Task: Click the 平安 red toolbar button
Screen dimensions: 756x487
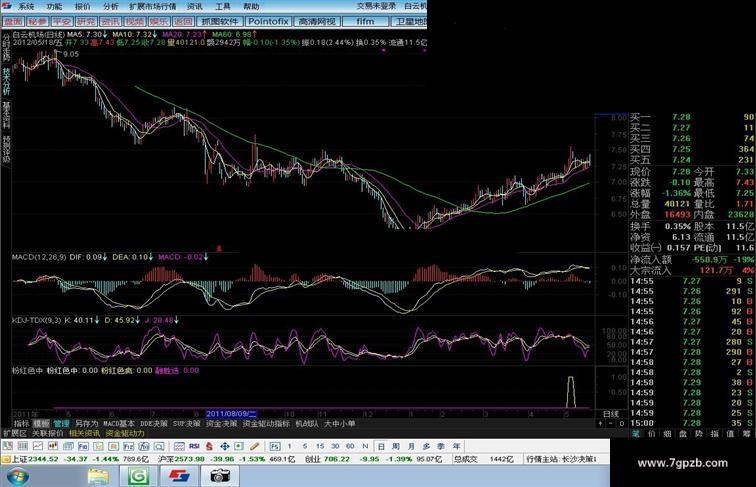Action: 62,21
